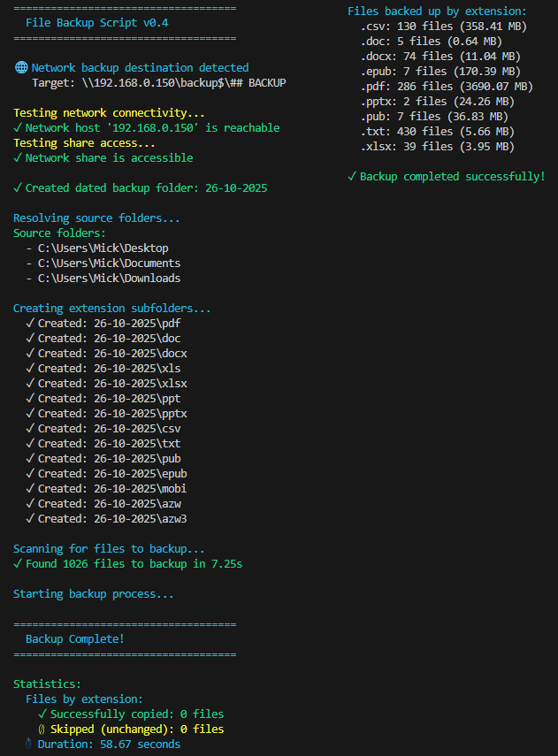Click the .pptx: 2 files (24.26 MB) row

point(438,102)
